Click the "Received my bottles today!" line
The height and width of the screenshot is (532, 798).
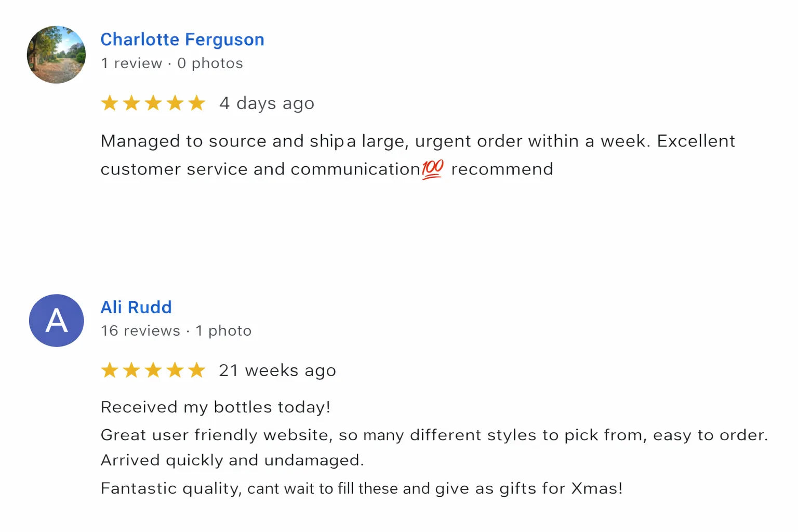tap(215, 407)
